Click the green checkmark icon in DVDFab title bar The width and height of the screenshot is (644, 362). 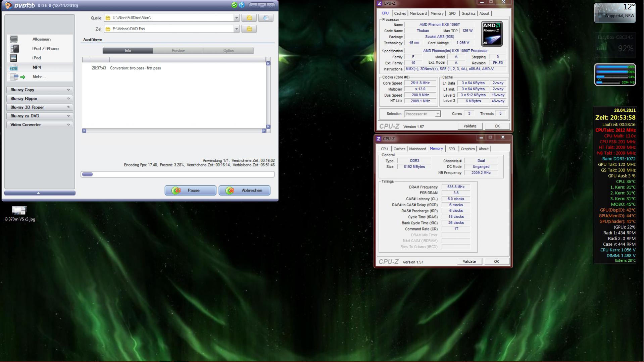click(234, 5)
